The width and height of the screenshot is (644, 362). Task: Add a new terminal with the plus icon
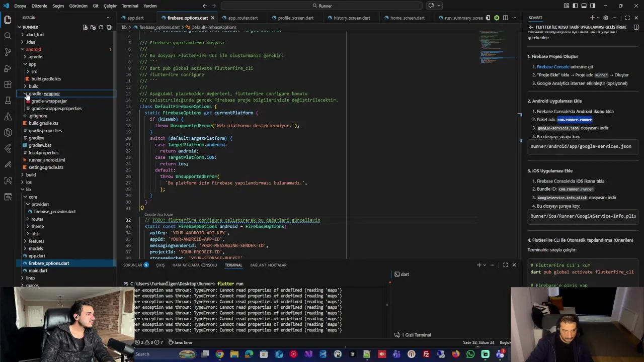(479, 265)
